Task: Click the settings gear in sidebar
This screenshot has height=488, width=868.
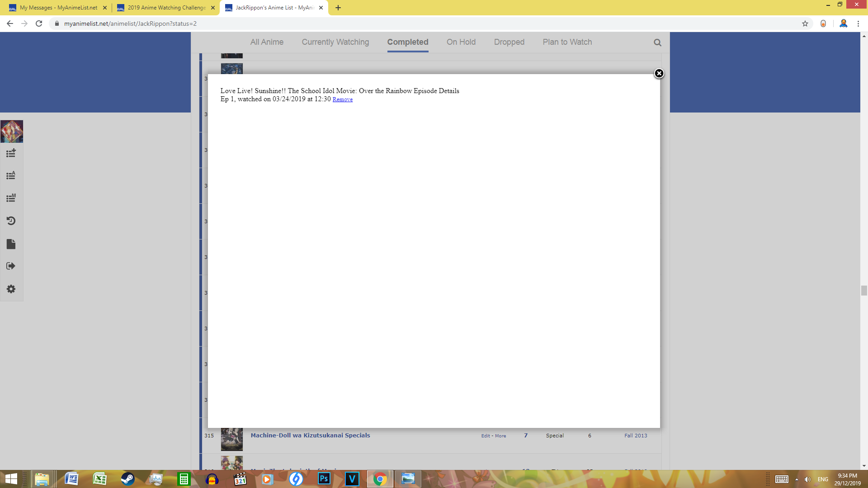Action: coord(11,289)
